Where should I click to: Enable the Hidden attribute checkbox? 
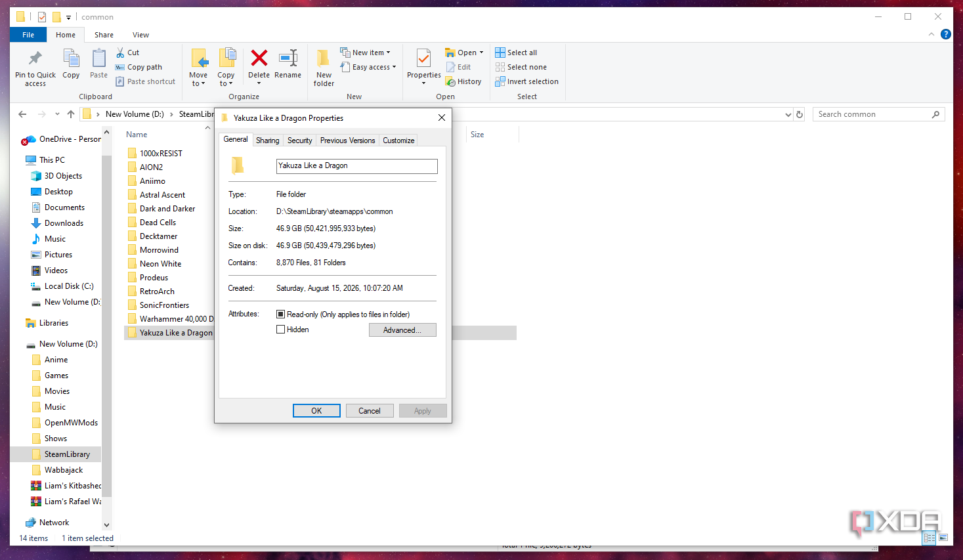point(281,330)
